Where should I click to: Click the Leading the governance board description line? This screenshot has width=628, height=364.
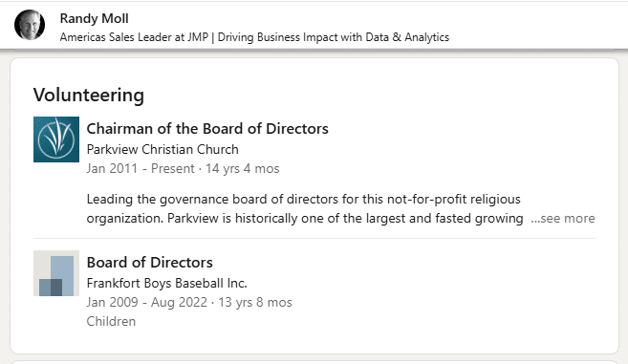[x=304, y=199]
